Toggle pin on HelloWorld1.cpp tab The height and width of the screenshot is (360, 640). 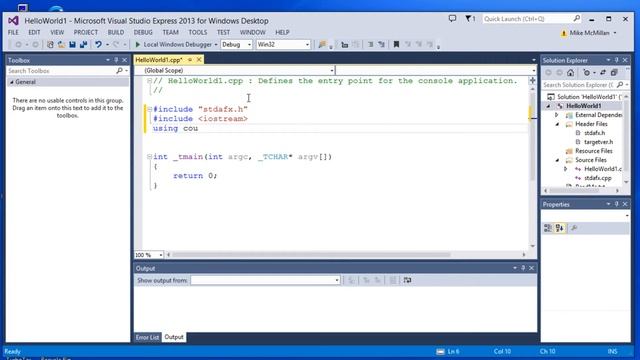point(190,60)
